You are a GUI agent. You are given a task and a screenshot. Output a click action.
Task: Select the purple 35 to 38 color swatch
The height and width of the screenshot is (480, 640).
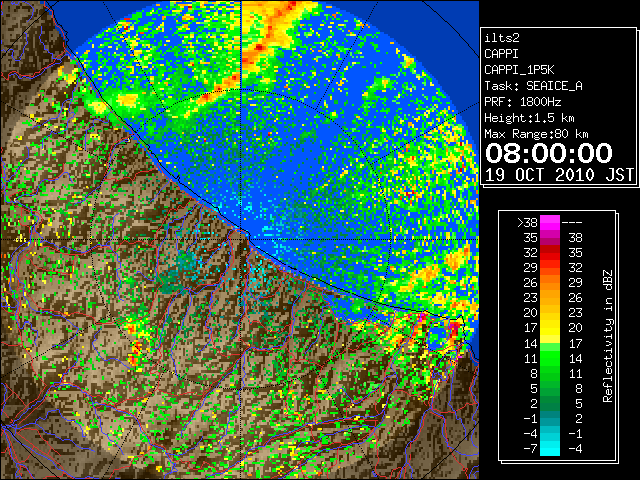[x=550, y=238]
